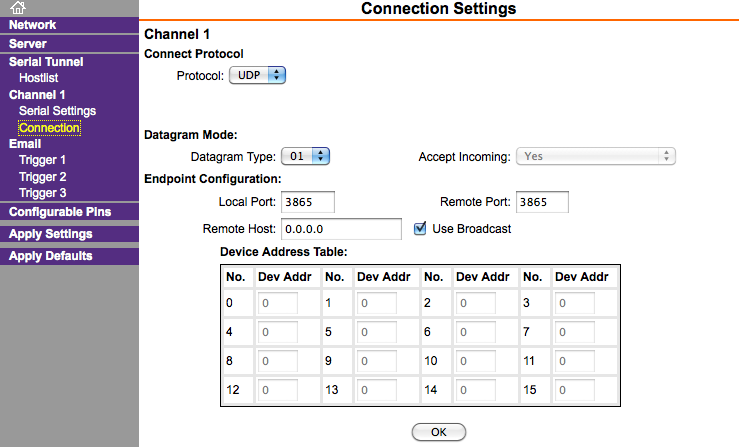Screen dimensions: 740x447
Task: Go to Configurable Pins page
Action: (60, 212)
